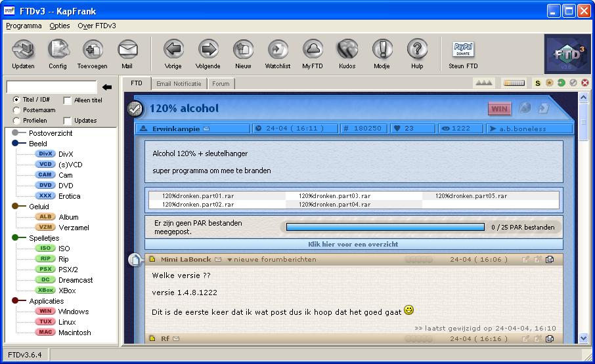Select the Profielen radio button

click(x=16, y=121)
